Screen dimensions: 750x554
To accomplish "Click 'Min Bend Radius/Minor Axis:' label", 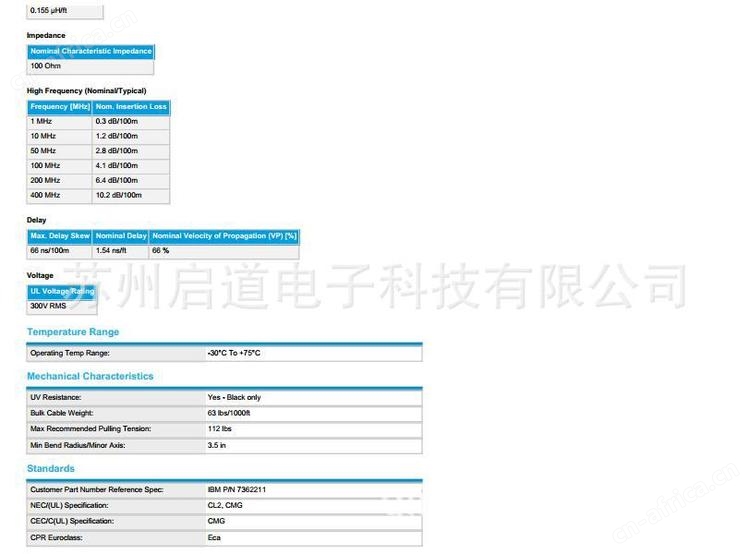I will (77, 445).
